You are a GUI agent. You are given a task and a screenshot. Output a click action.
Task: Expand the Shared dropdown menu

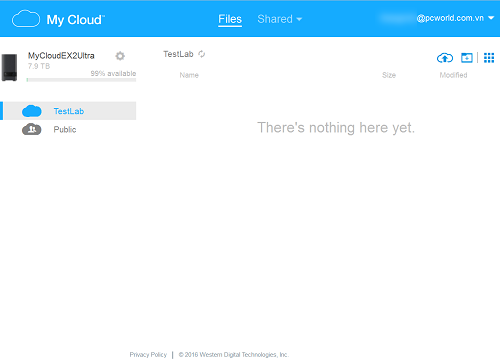[279, 19]
